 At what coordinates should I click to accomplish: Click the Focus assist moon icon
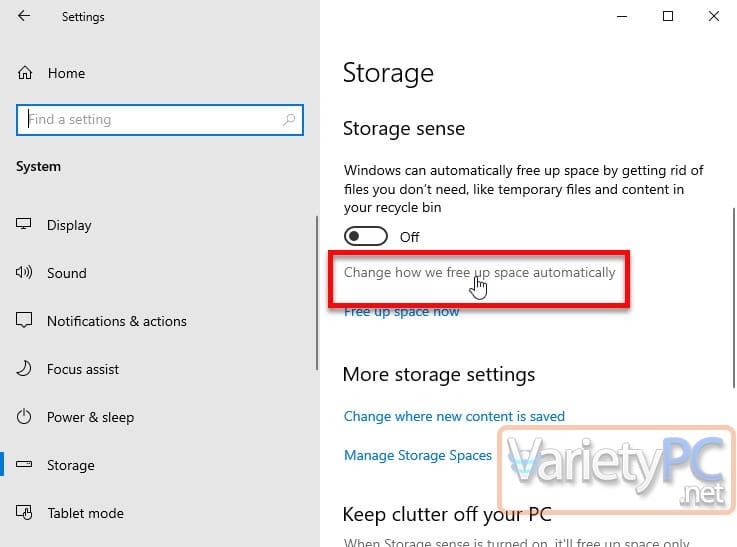pyautogui.click(x=24, y=368)
